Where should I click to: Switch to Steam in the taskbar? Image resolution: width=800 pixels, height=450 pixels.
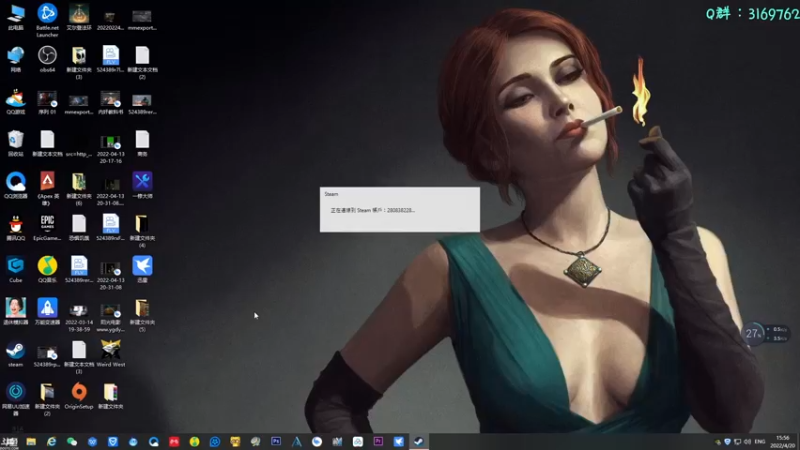[x=419, y=441]
